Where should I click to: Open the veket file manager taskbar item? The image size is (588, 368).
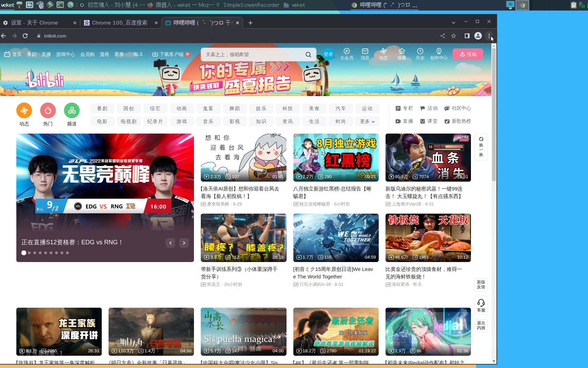pyautogui.click(x=294, y=5)
